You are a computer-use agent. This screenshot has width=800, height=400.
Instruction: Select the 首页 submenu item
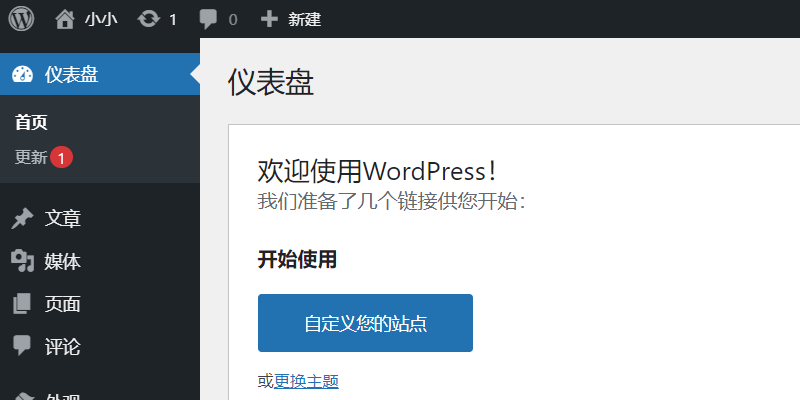point(31,122)
